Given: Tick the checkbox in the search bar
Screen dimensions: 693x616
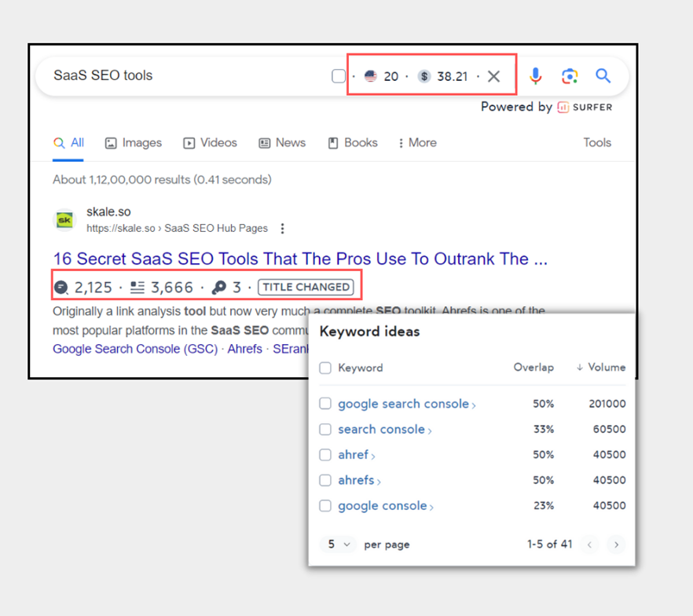Looking at the screenshot, I should 339,76.
